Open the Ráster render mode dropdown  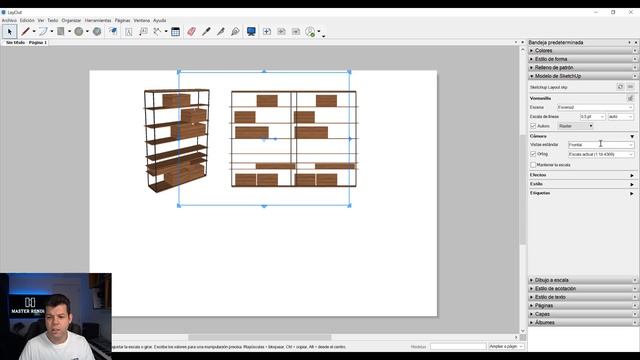[x=576, y=126]
